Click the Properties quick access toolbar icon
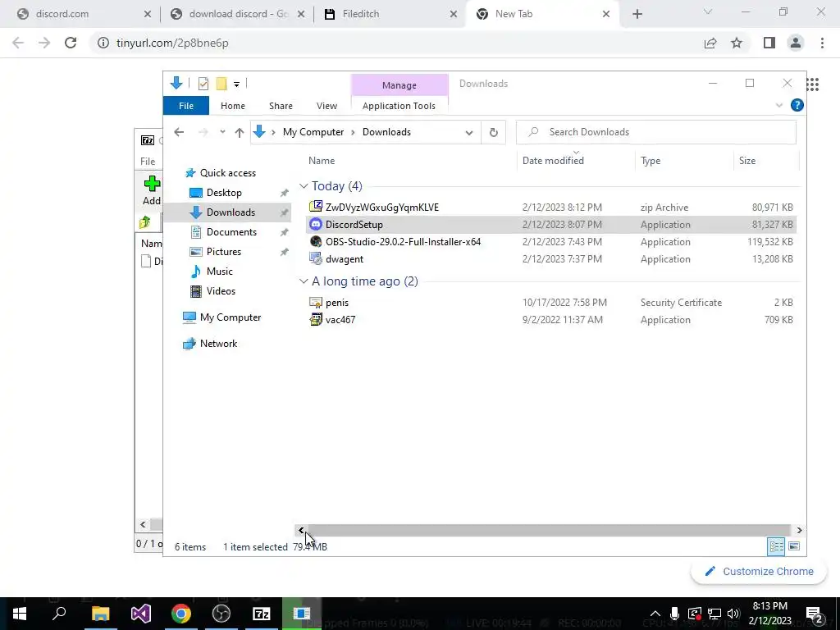Image resolution: width=840 pixels, height=630 pixels. 203,84
